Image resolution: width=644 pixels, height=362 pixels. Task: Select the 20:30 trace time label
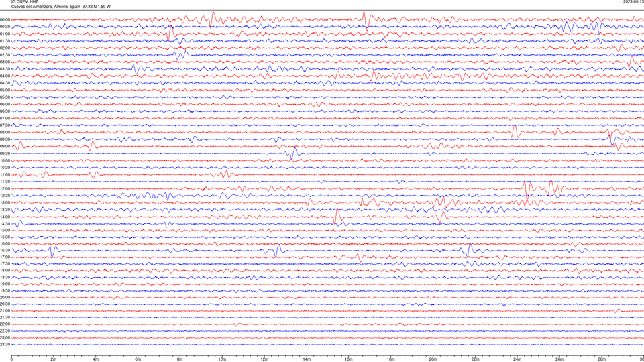click(5, 304)
